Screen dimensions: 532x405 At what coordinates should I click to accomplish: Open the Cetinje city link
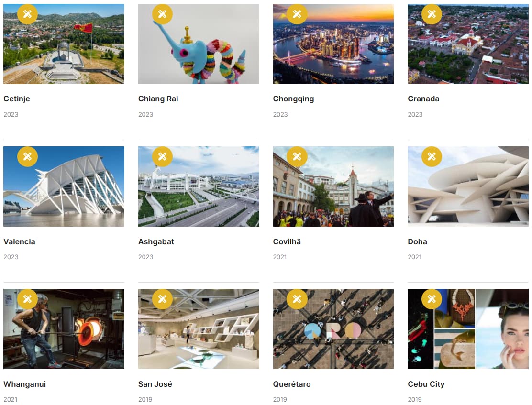(17, 99)
